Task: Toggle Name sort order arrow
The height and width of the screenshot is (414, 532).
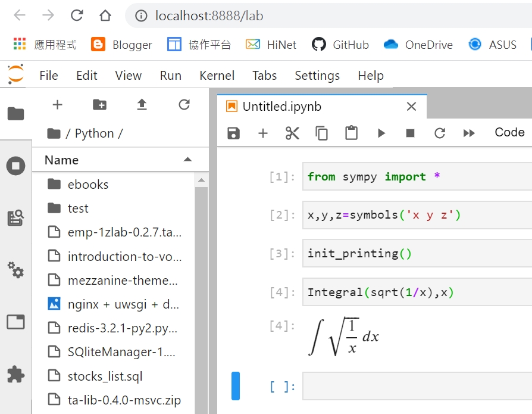Action: tap(187, 160)
